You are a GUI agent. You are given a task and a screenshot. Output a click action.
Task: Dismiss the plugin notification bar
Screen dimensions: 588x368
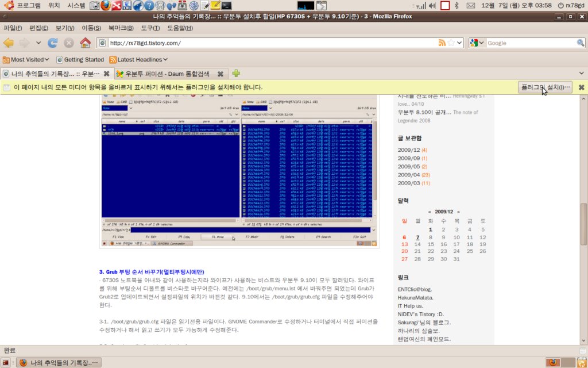tap(581, 87)
